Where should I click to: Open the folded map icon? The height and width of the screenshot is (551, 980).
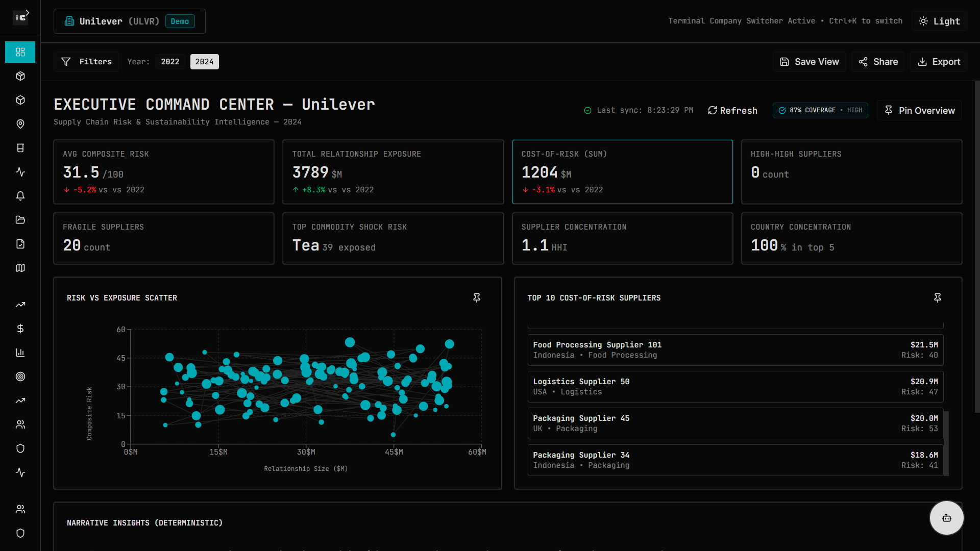click(20, 268)
